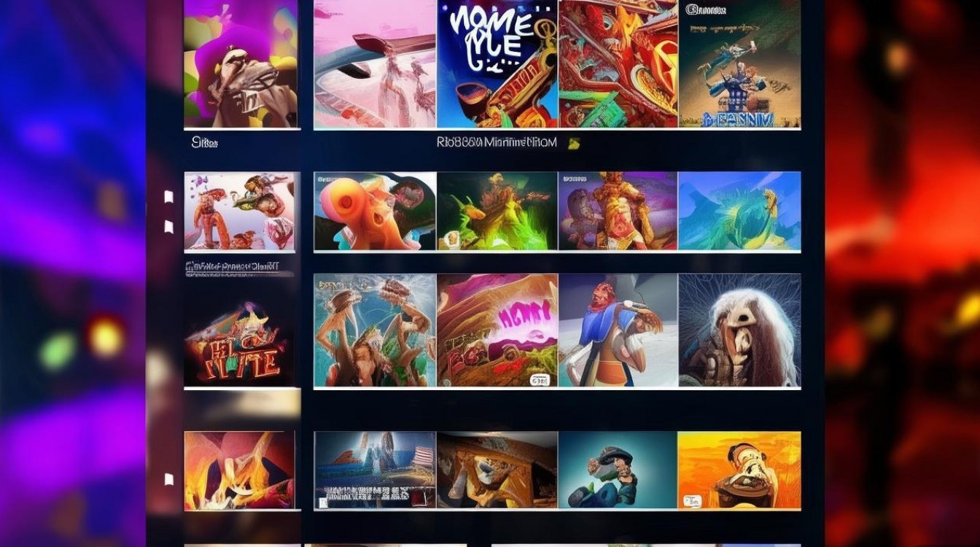Select the purple-haired figure thumbnail
Viewport: 980px width, 547px height.
241,63
